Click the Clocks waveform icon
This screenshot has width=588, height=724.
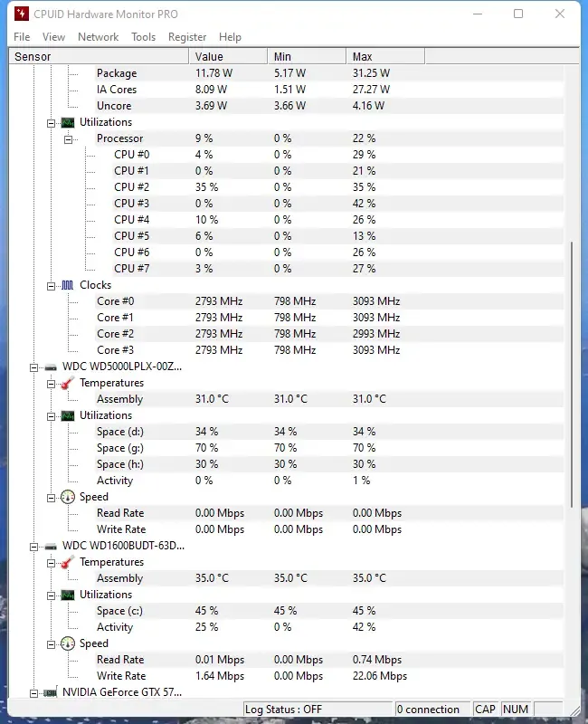coord(67,285)
